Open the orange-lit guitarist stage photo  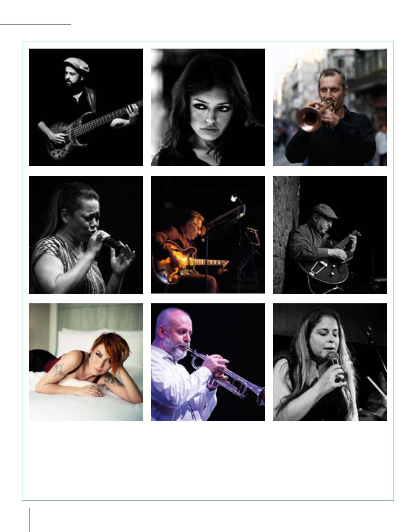click(x=208, y=235)
